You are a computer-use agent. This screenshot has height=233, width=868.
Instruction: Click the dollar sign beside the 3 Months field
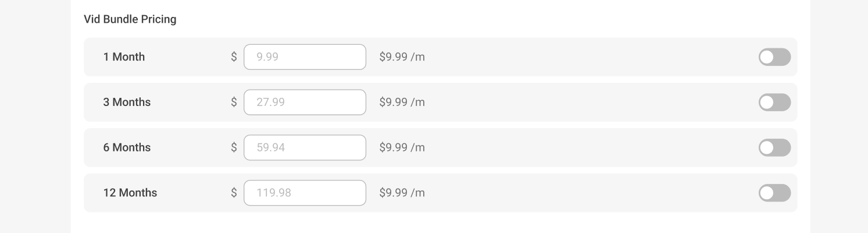(234, 103)
